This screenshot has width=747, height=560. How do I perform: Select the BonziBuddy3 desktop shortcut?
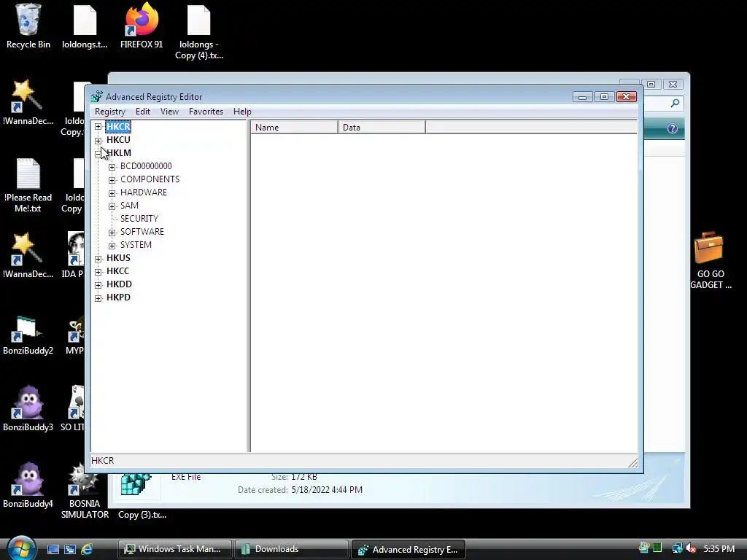[28, 408]
